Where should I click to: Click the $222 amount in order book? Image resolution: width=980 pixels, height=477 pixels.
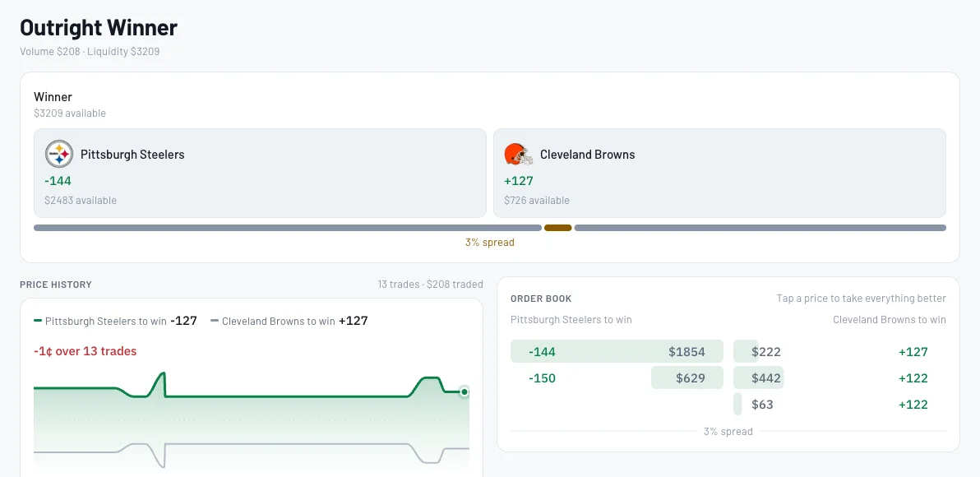(x=766, y=351)
